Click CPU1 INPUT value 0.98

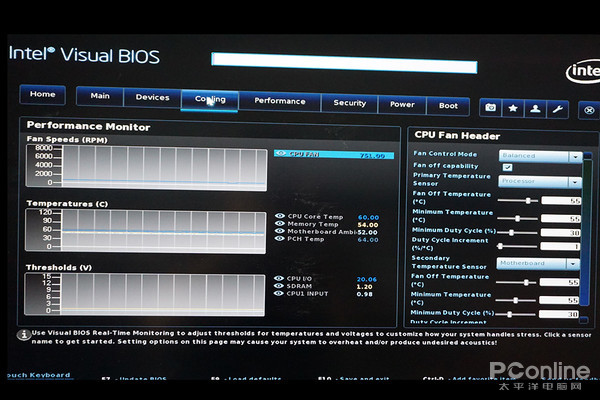coord(364,294)
